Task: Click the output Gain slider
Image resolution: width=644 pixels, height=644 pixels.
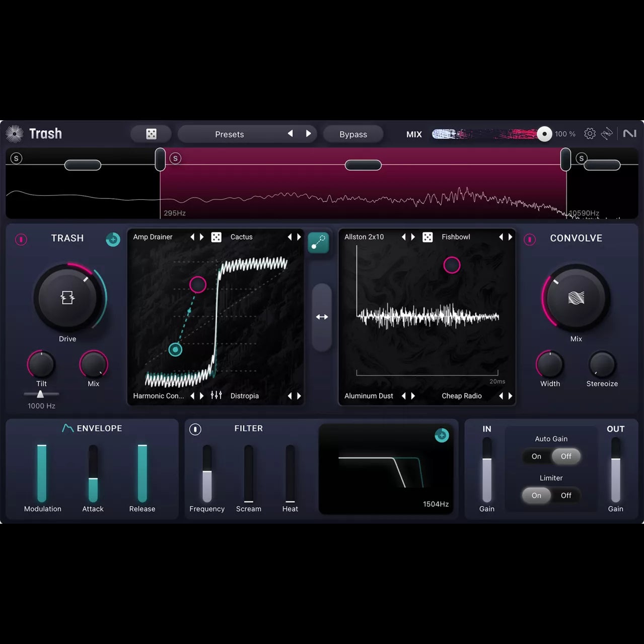Action: [616, 470]
